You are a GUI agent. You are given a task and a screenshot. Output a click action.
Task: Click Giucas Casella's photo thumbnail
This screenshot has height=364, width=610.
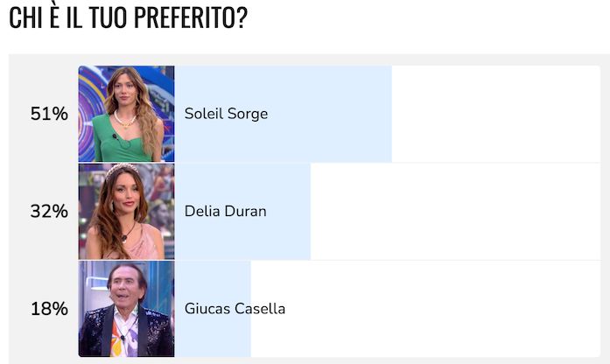[x=126, y=308]
